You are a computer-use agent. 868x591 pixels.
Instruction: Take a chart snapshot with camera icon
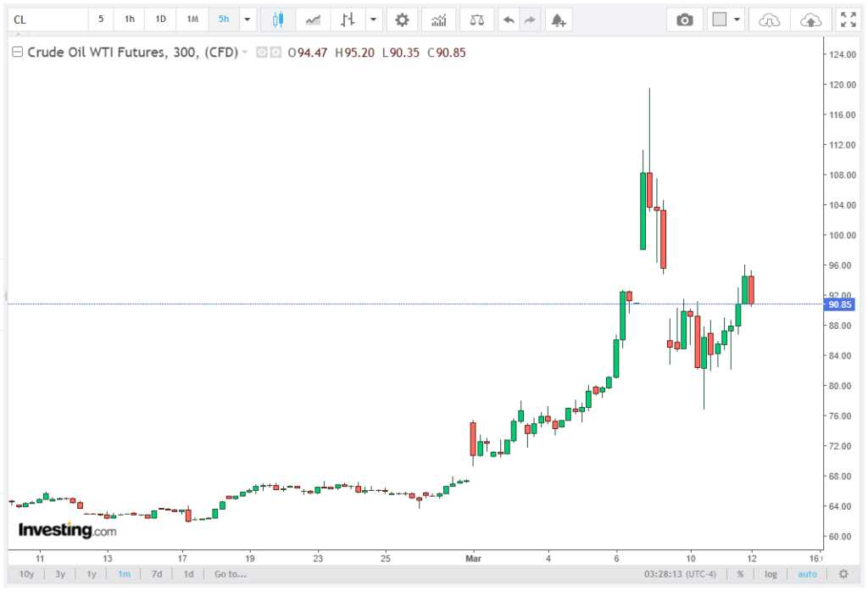coord(684,19)
